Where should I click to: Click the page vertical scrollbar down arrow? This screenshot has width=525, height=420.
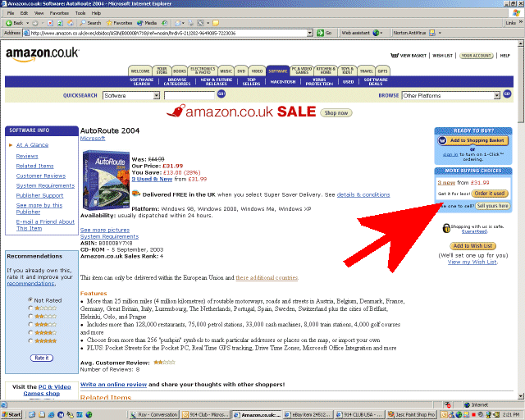521,396
